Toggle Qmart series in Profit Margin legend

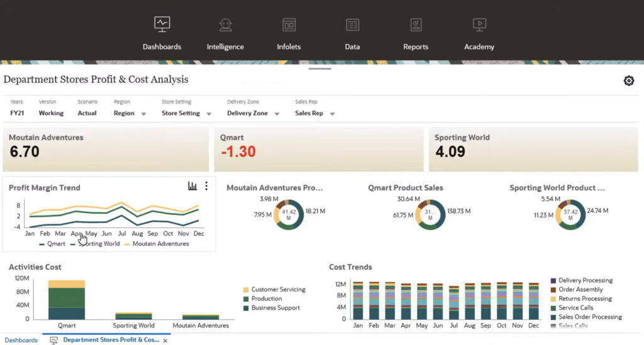52,244
